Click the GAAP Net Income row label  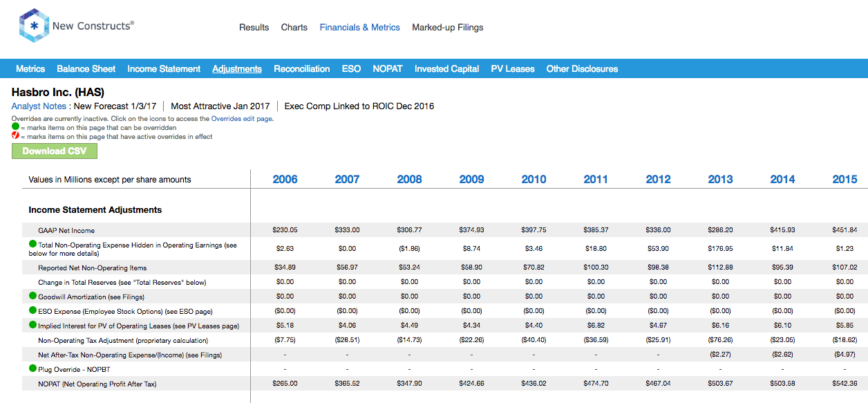66,230
